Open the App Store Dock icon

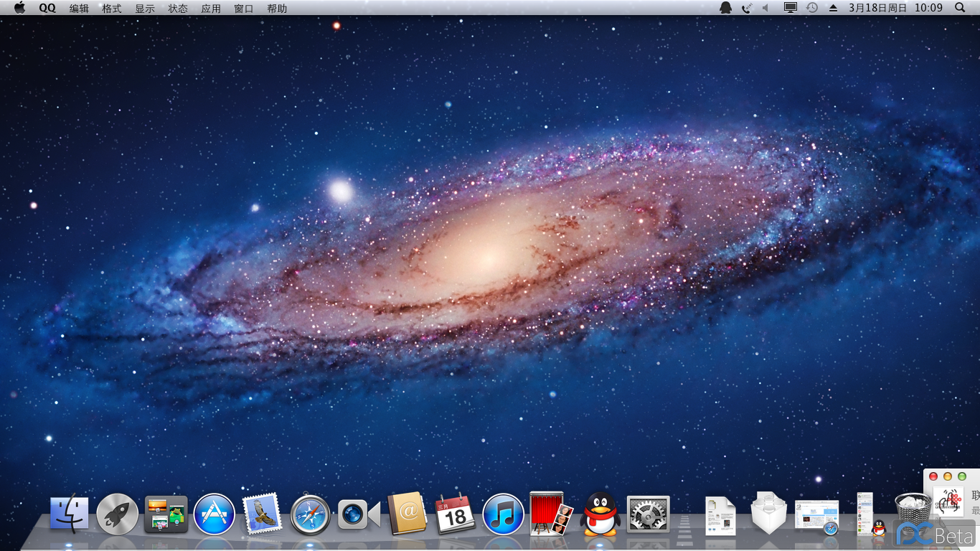(215, 514)
